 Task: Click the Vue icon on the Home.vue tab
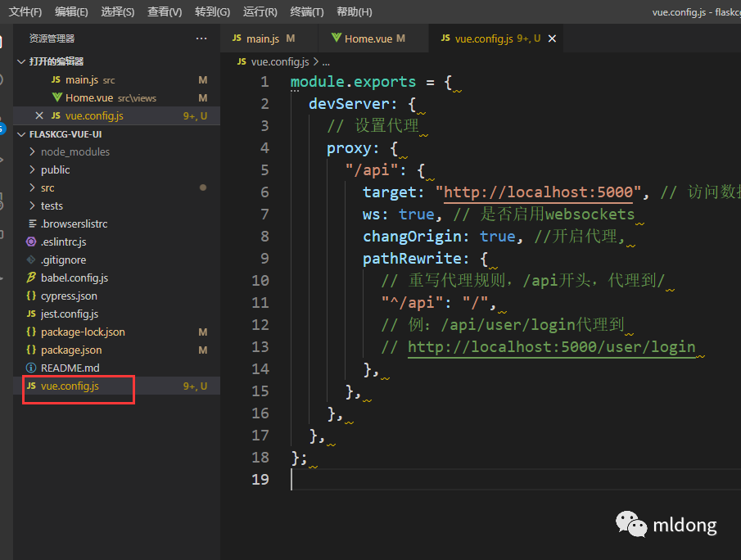pos(336,38)
